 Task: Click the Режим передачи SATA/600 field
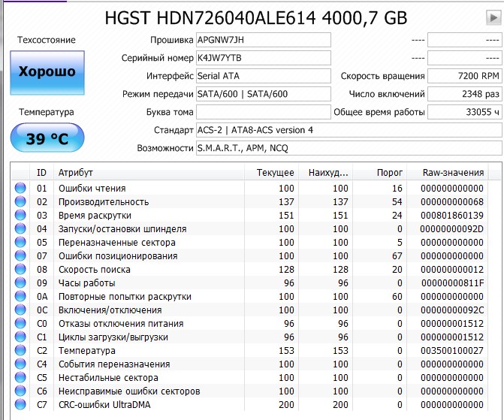(x=263, y=94)
